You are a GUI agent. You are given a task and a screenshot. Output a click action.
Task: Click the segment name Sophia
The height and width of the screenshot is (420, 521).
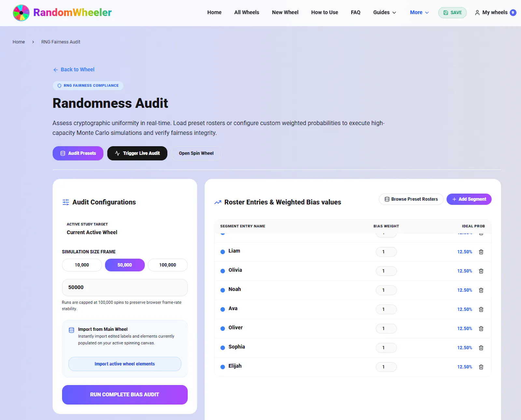pyautogui.click(x=237, y=347)
